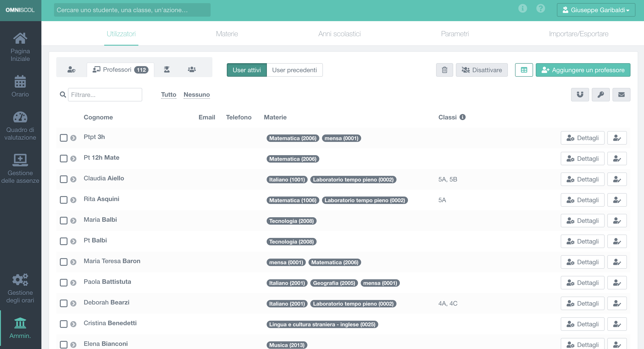Click the question mark help icon
This screenshot has height=349, width=644.
click(540, 9)
